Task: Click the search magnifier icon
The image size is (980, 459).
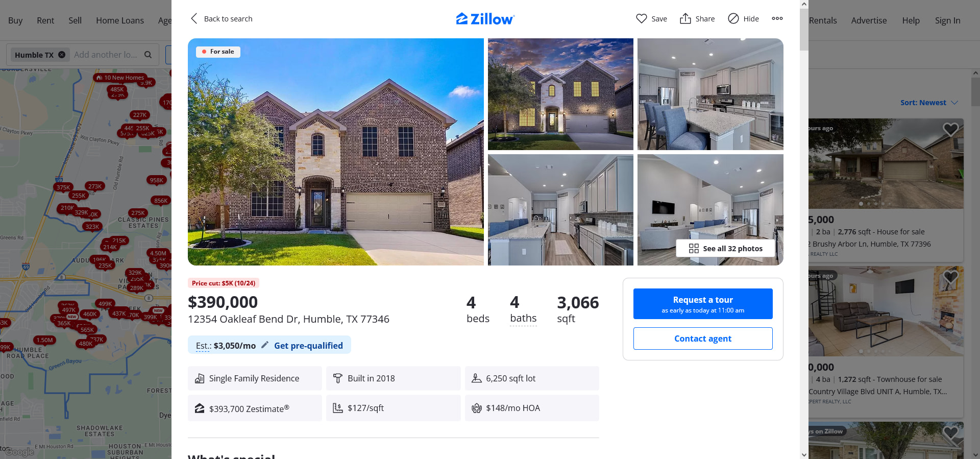Action: coord(148,55)
